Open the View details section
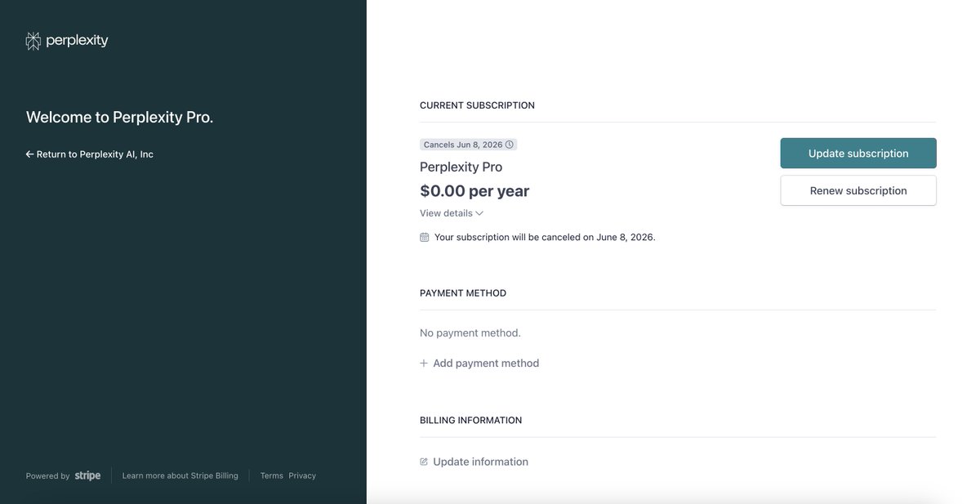980x504 pixels. click(446, 213)
